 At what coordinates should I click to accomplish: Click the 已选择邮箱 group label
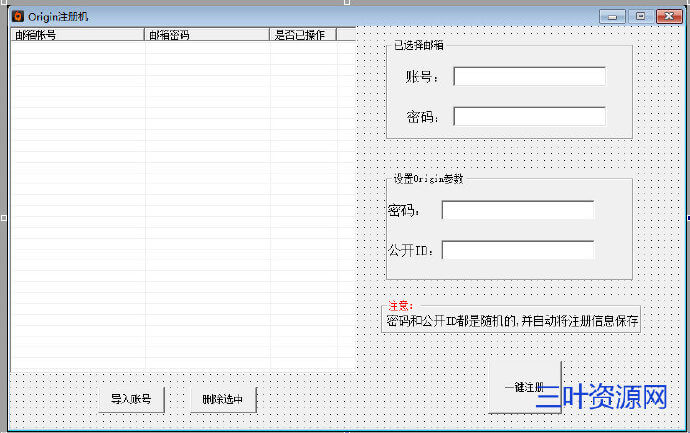[x=418, y=45]
